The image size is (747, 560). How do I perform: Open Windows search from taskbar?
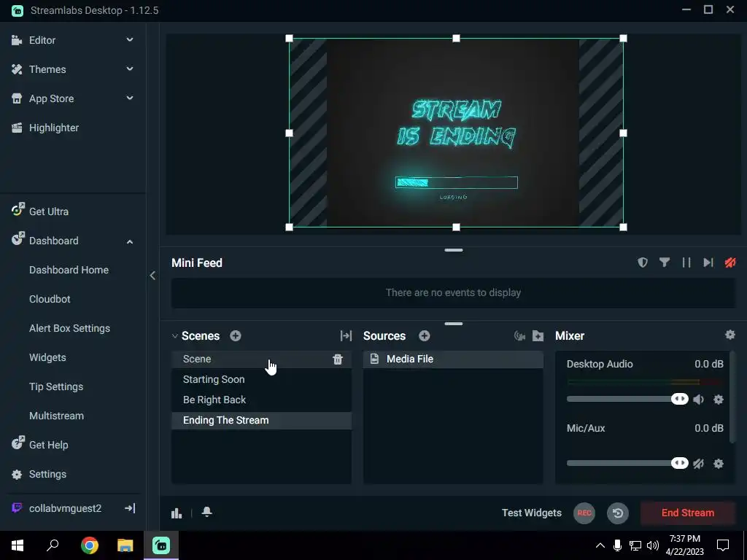53,545
